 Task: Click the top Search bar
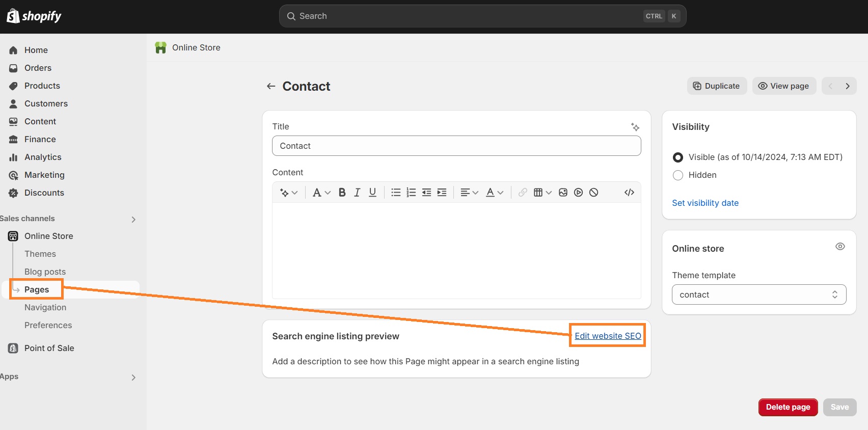point(482,16)
